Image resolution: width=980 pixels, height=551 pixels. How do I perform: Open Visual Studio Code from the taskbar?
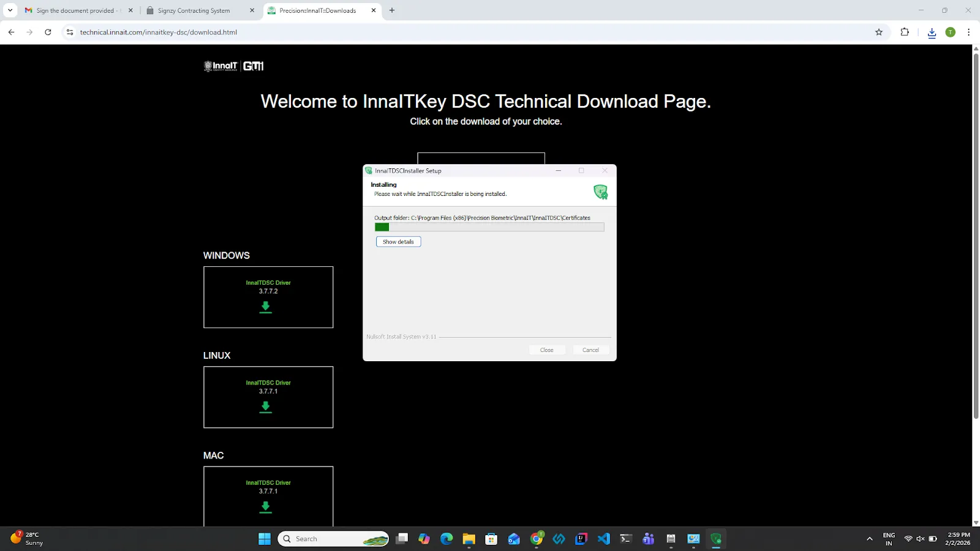tap(604, 539)
